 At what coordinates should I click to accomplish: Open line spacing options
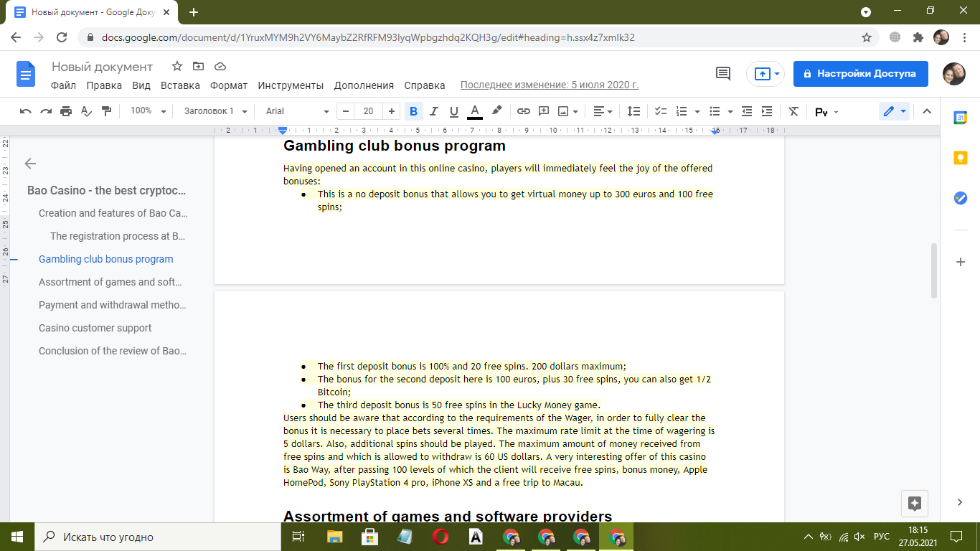point(633,111)
